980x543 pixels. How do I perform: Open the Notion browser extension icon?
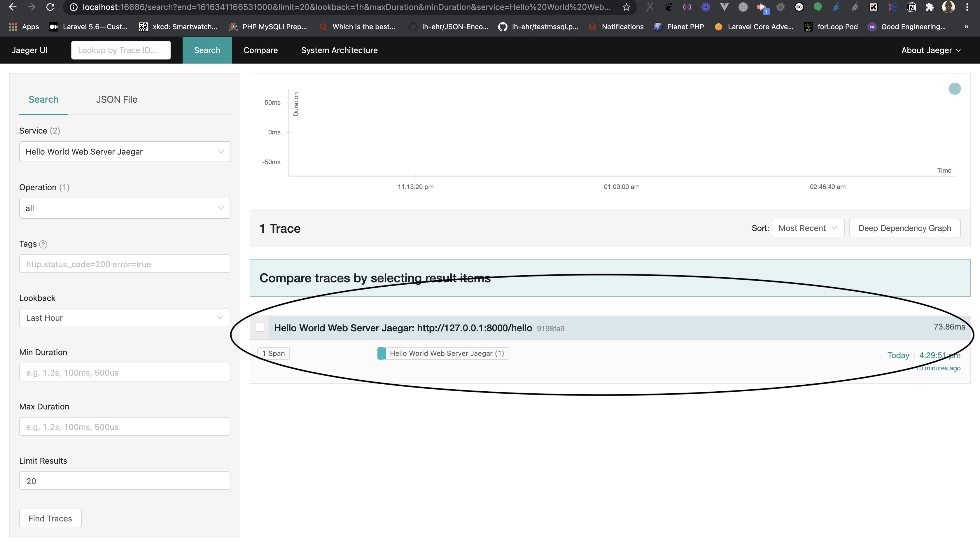coord(911,7)
